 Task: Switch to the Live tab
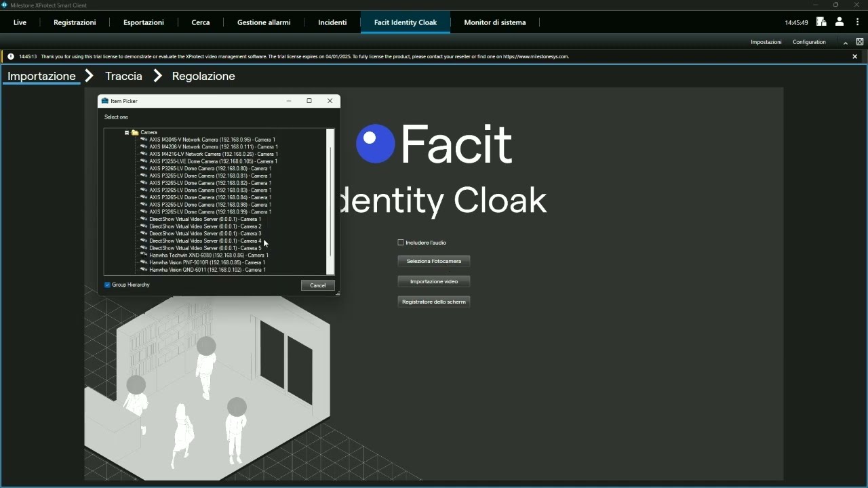[20, 22]
